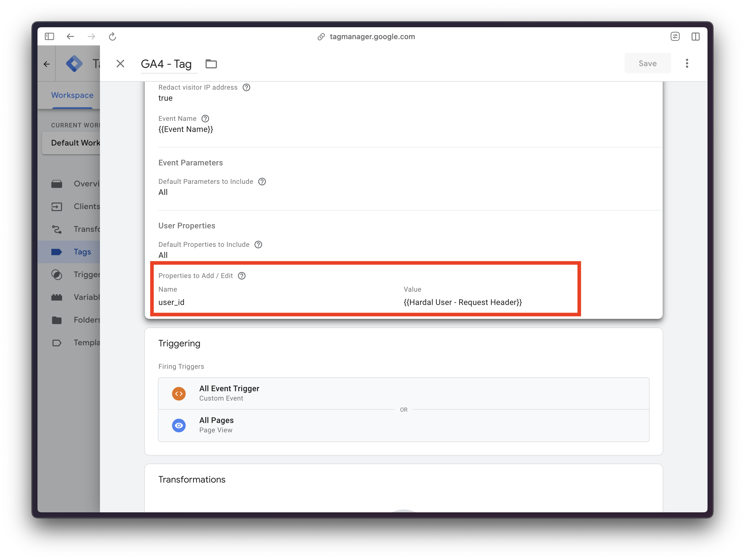Open Triggers in the sidebar
This screenshot has height=560, width=745.
[x=69, y=275]
